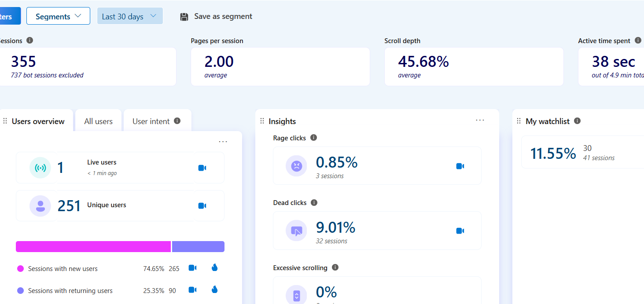Click recordings icon for sessions with new users
The width and height of the screenshot is (644, 304).
(192, 268)
